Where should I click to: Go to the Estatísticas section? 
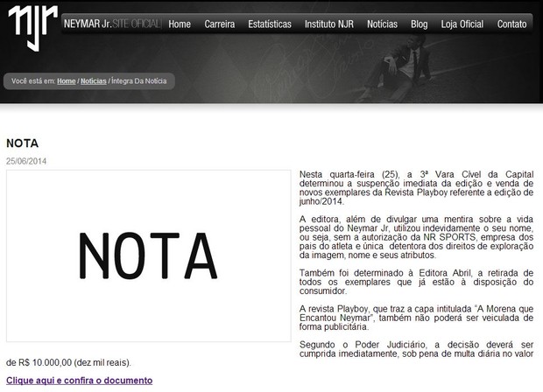tap(270, 24)
